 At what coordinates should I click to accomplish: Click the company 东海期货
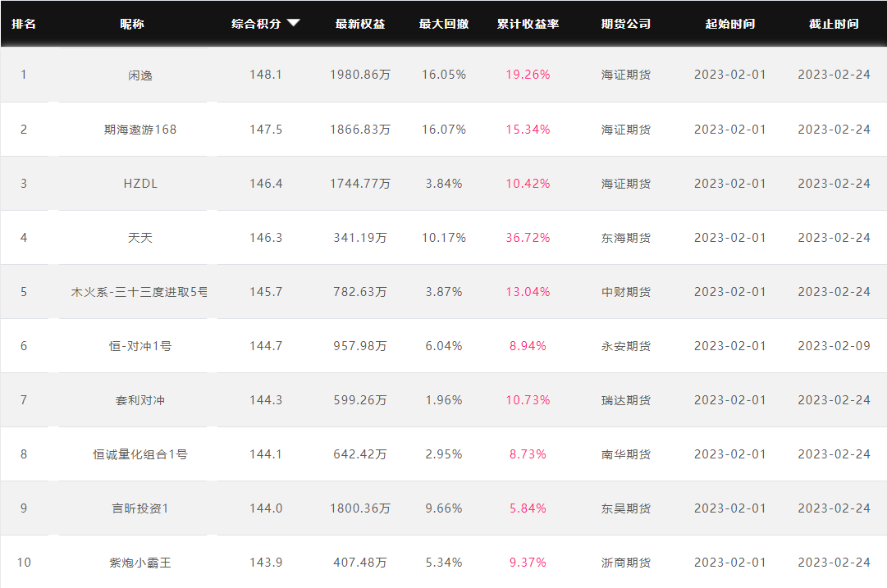tap(625, 238)
